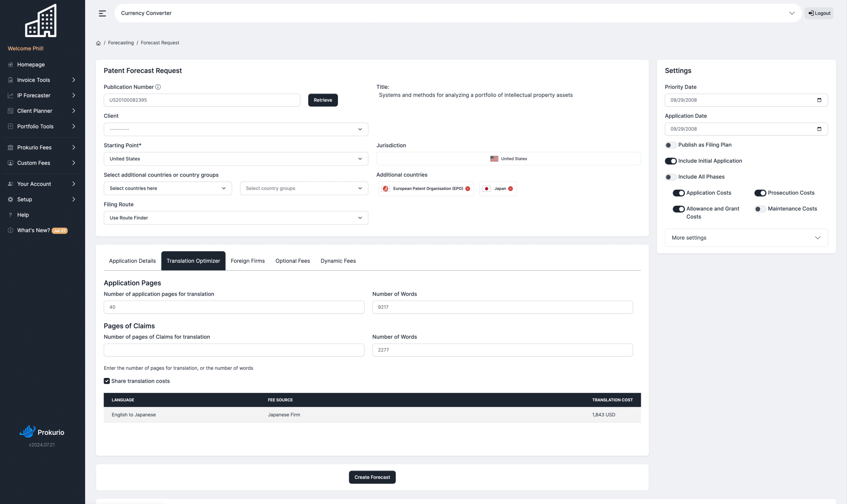Click the Invoice Tools sidebar icon

(x=11, y=80)
